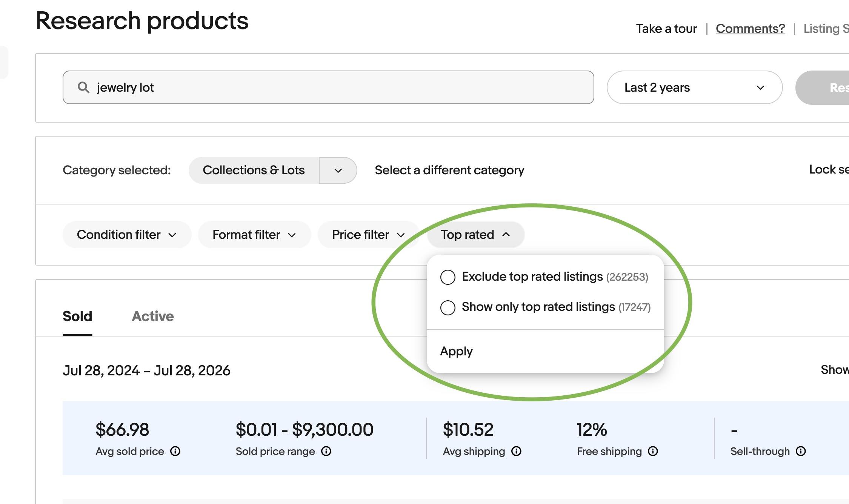This screenshot has height=504, width=849.
Task: Open the Condition filter dropdown
Action: click(x=127, y=235)
